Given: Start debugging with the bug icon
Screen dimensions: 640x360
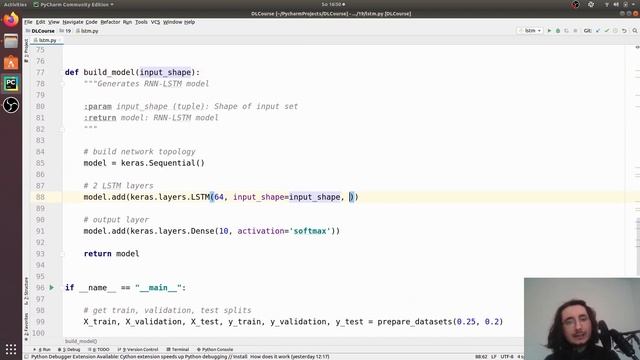Looking at the screenshot, I should (558, 31).
